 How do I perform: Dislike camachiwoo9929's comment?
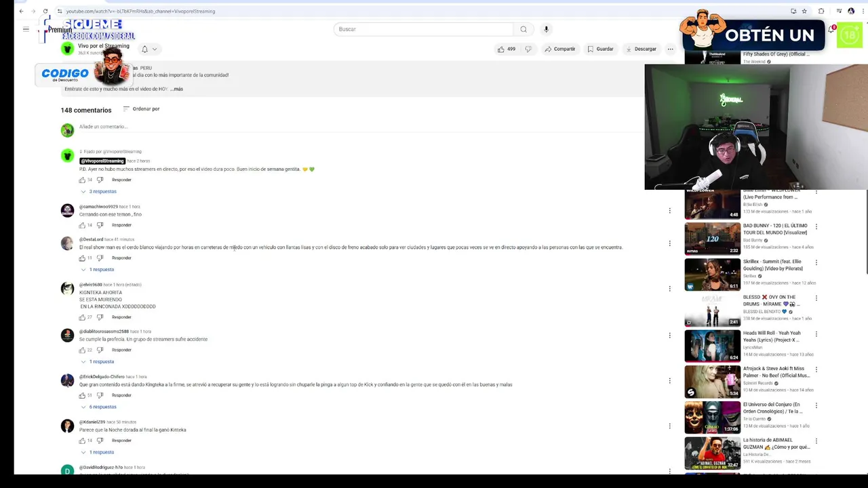(x=100, y=225)
